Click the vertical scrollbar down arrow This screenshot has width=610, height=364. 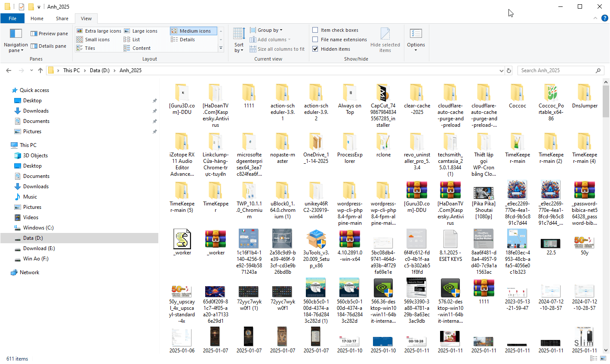tap(606, 350)
